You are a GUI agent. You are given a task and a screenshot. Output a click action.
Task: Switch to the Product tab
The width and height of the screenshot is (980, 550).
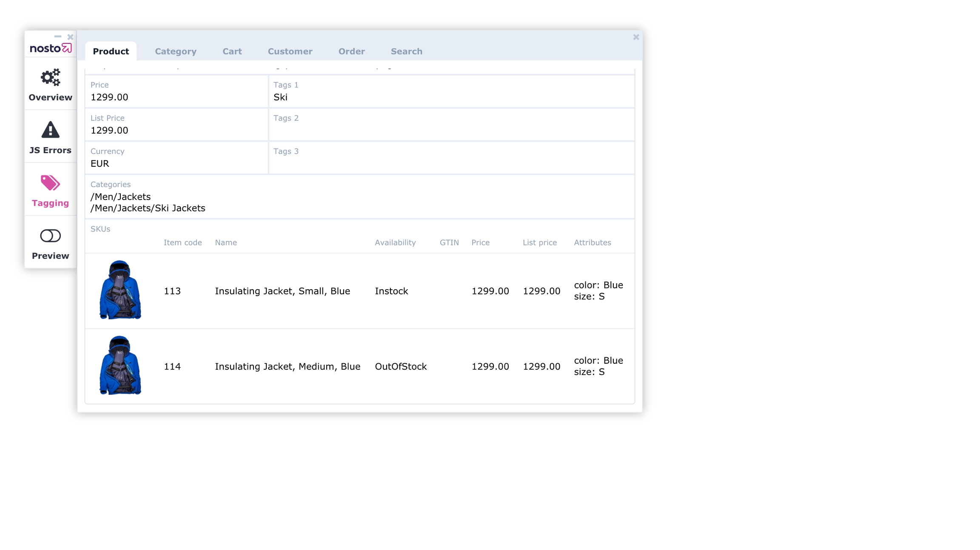111,51
